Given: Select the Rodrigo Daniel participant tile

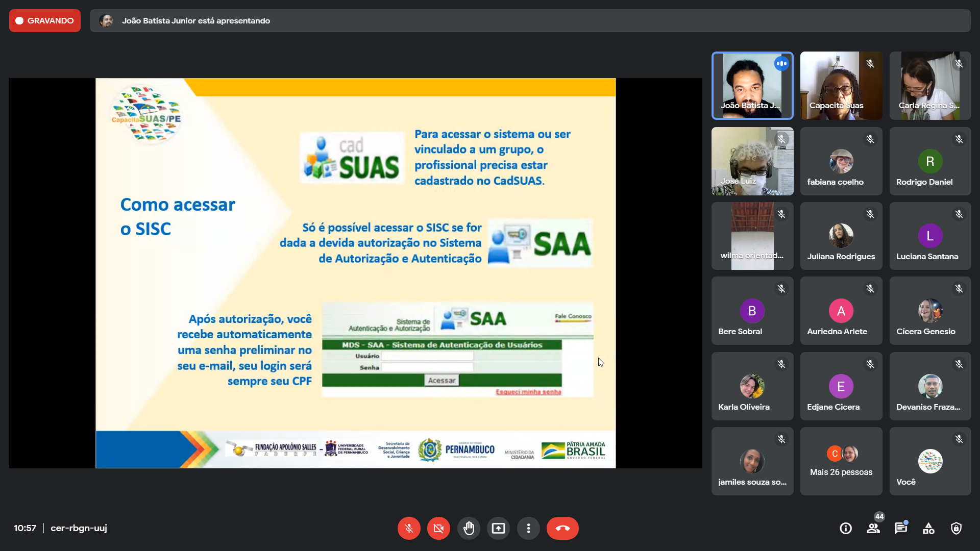Looking at the screenshot, I should tap(930, 161).
